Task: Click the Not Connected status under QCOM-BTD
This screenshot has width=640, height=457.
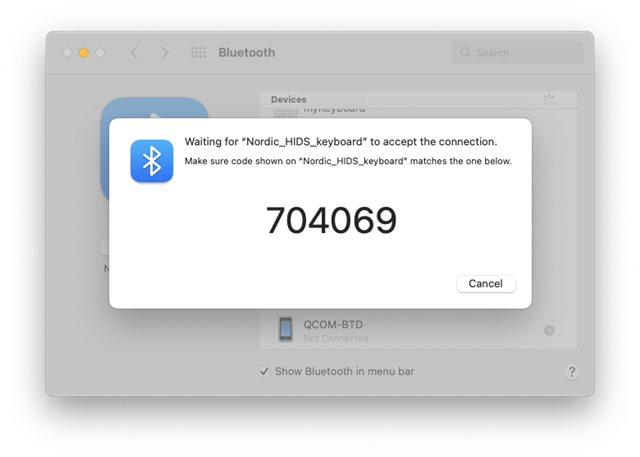Action: point(336,338)
